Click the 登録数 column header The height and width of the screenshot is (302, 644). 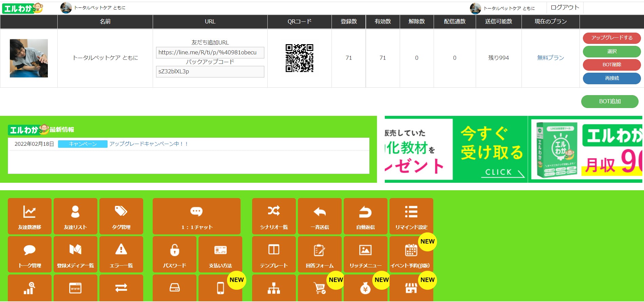(x=349, y=21)
